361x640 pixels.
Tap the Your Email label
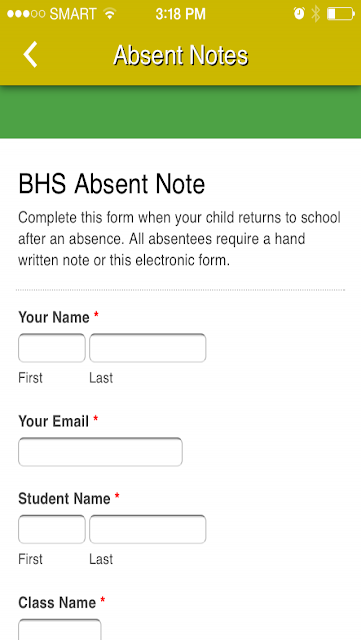(x=53, y=421)
